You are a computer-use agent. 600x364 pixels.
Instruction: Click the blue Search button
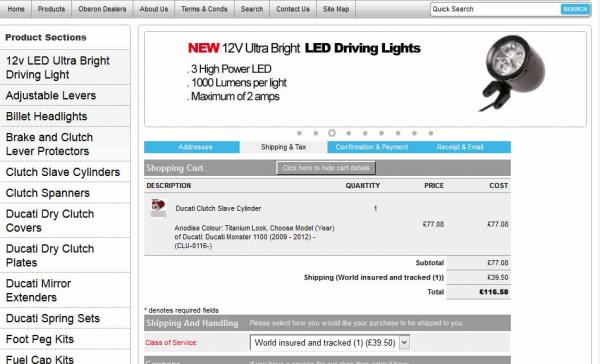575,9
